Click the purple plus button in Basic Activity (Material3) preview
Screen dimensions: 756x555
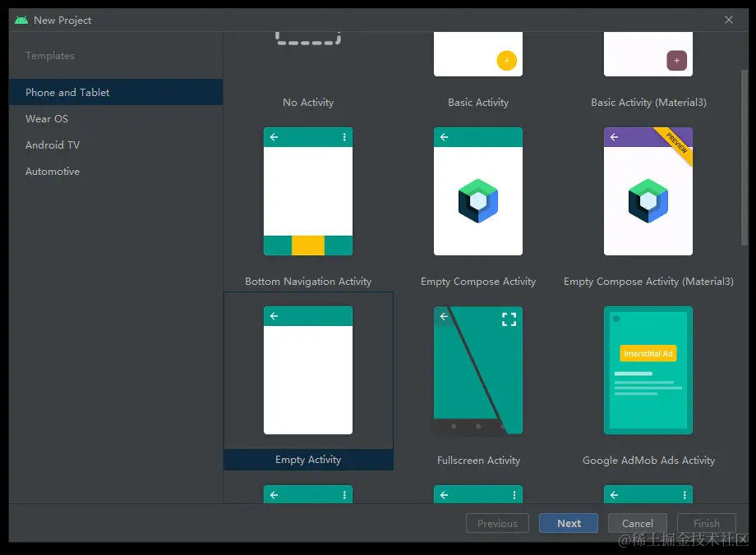click(676, 61)
